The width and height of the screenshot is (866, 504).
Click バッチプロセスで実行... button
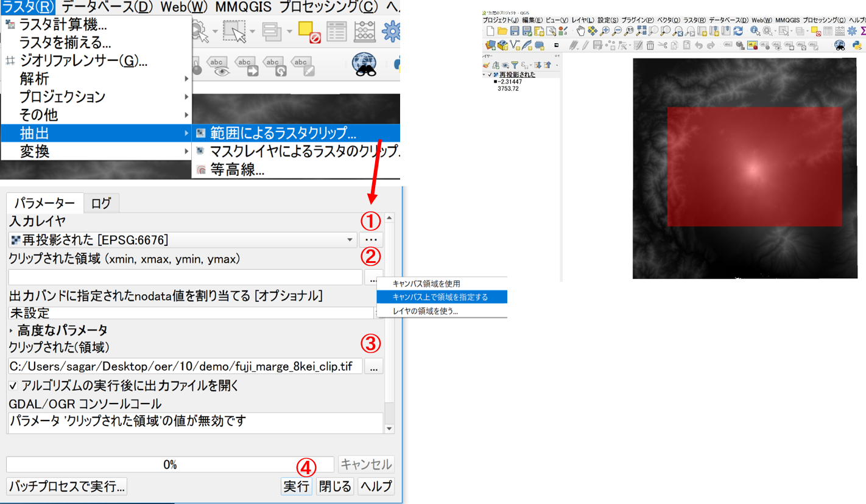[x=67, y=486]
